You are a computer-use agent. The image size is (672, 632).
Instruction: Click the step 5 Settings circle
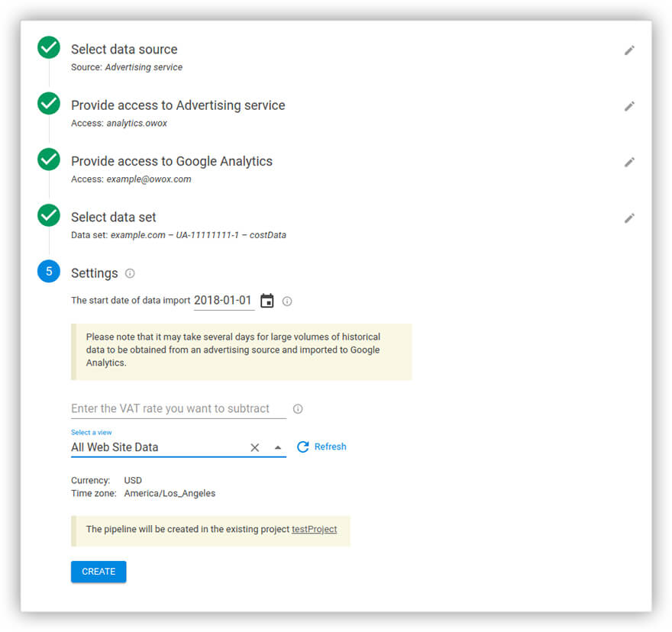pyautogui.click(x=49, y=272)
